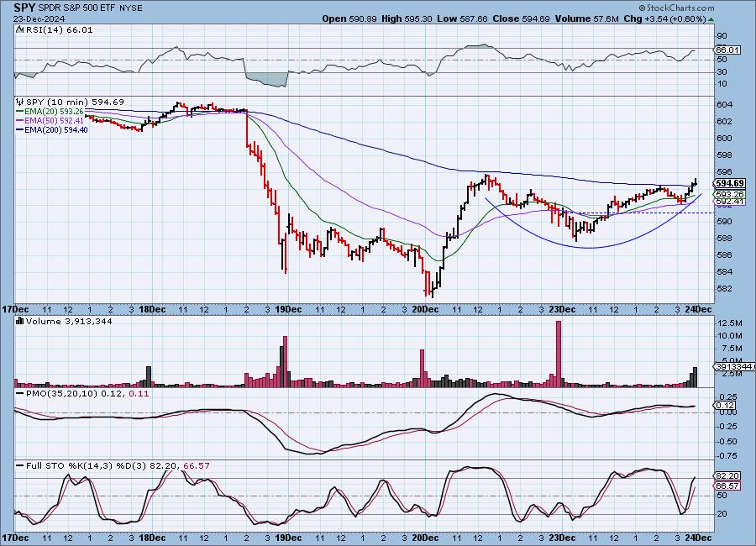
Task: Click the -0.75 PMO axis label
Action: point(727,456)
